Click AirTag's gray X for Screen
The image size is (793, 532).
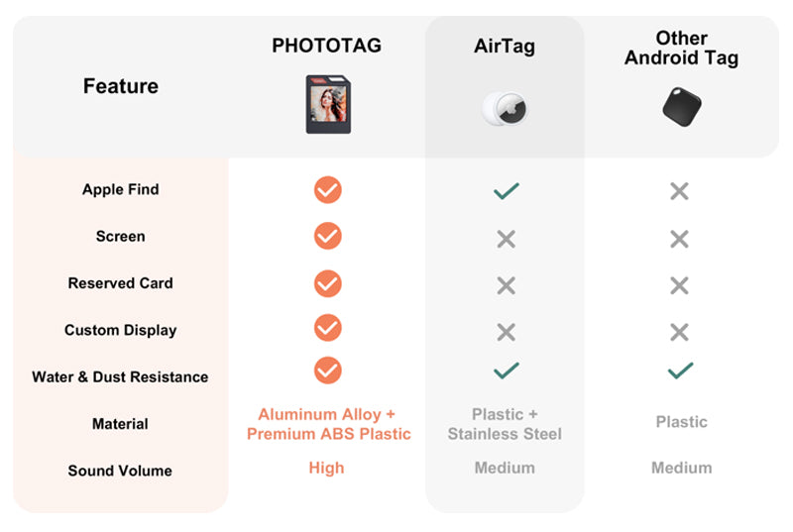point(506,238)
